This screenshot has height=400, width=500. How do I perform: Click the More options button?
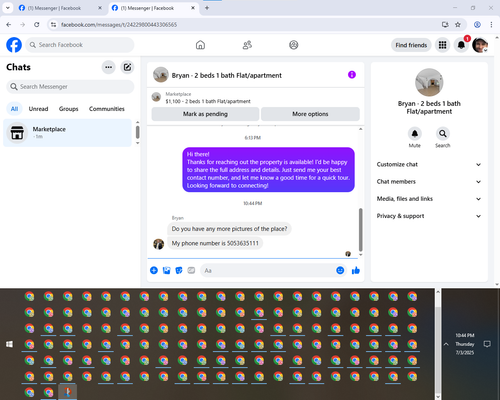310,114
